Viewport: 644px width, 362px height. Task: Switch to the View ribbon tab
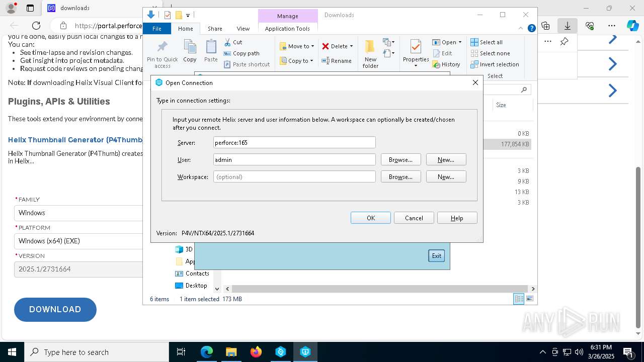tap(243, 29)
